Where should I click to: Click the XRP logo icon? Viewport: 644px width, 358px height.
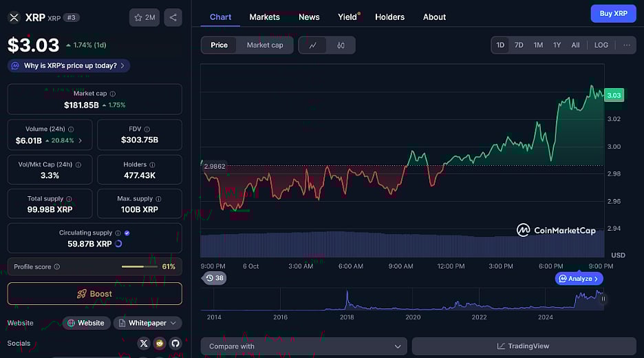click(x=14, y=18)
